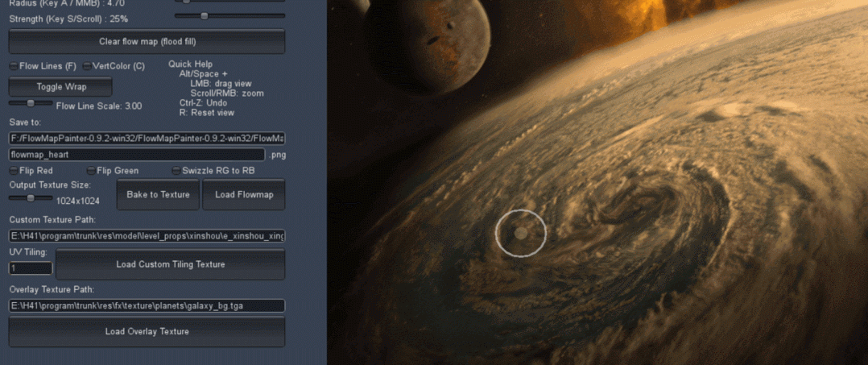
Task: Click the 'Quick Help' heading text
Action: point(190,64)
